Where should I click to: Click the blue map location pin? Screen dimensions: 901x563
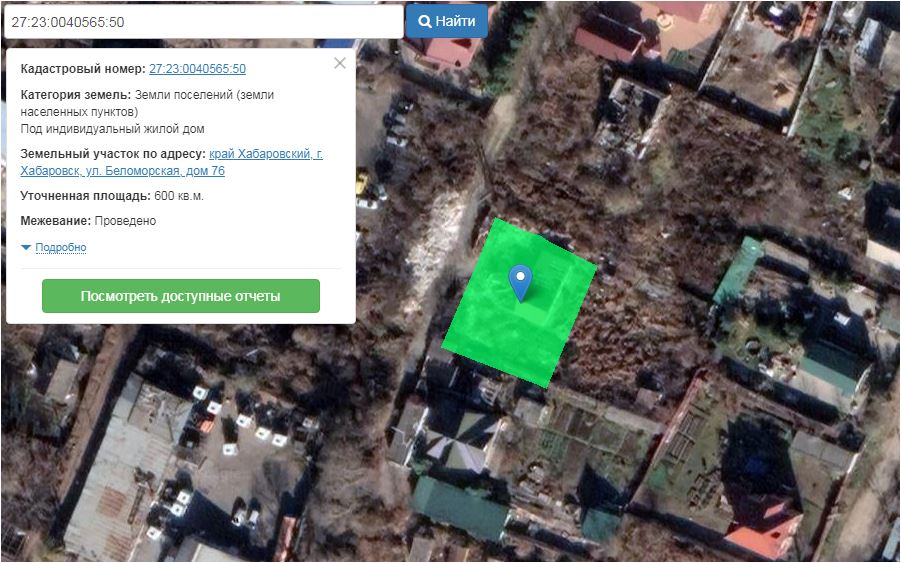pos(520,282)
